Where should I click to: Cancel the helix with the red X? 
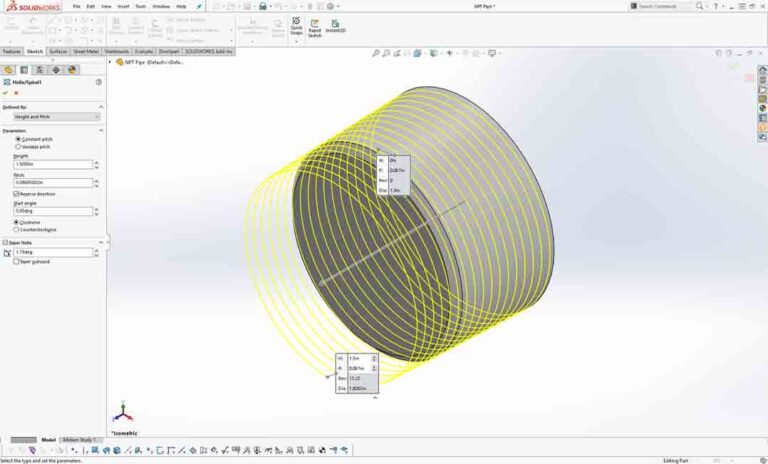click(17, 93)
